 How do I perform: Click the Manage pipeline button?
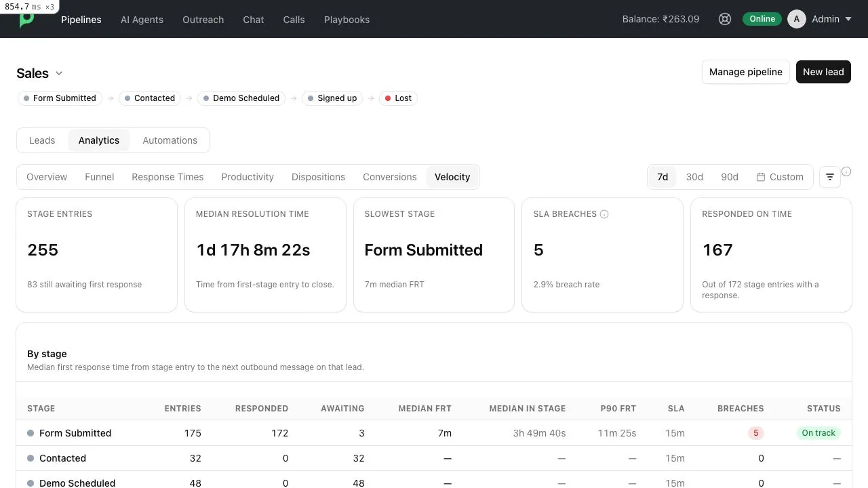pyautogui.click(x=746, y=72)
